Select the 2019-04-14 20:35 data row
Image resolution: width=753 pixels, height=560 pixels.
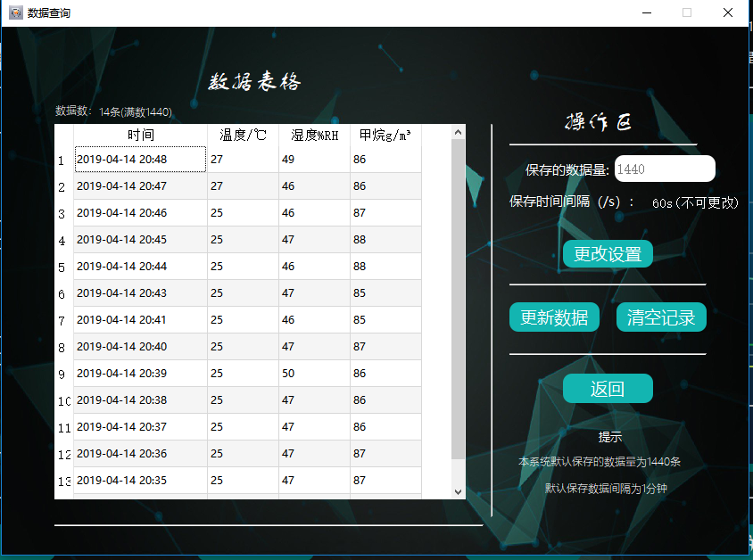pyautogui.click(x=140, y=481)
